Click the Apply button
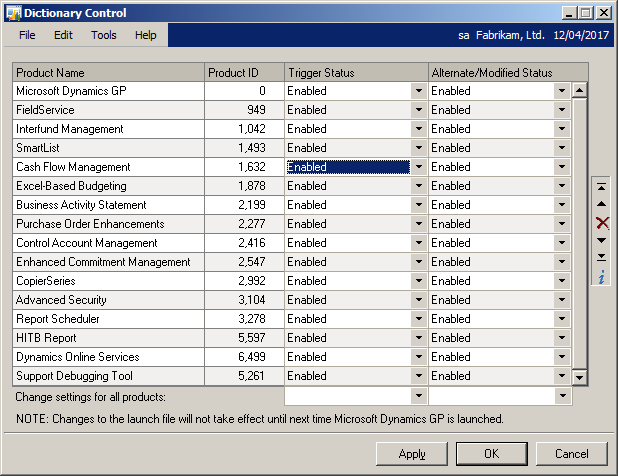This screenshot has width=618, height=476. point(412,454)
